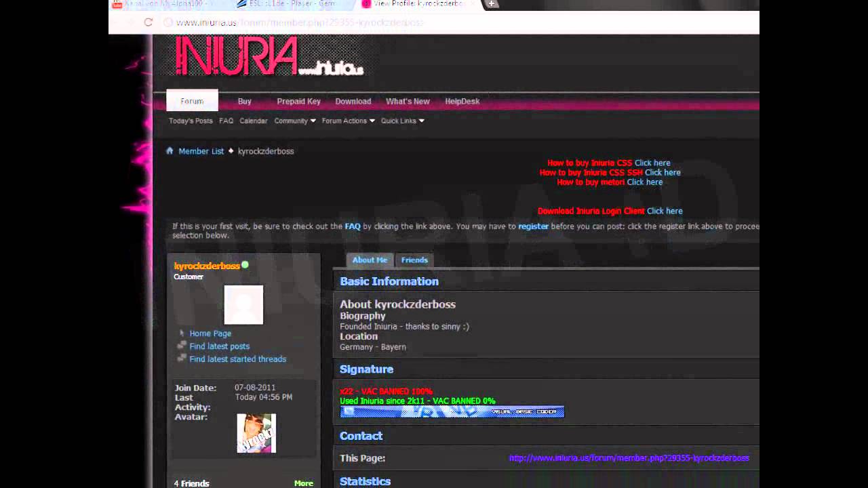
Task: Go to Prepaid Key page
Action: pos(298,101)
